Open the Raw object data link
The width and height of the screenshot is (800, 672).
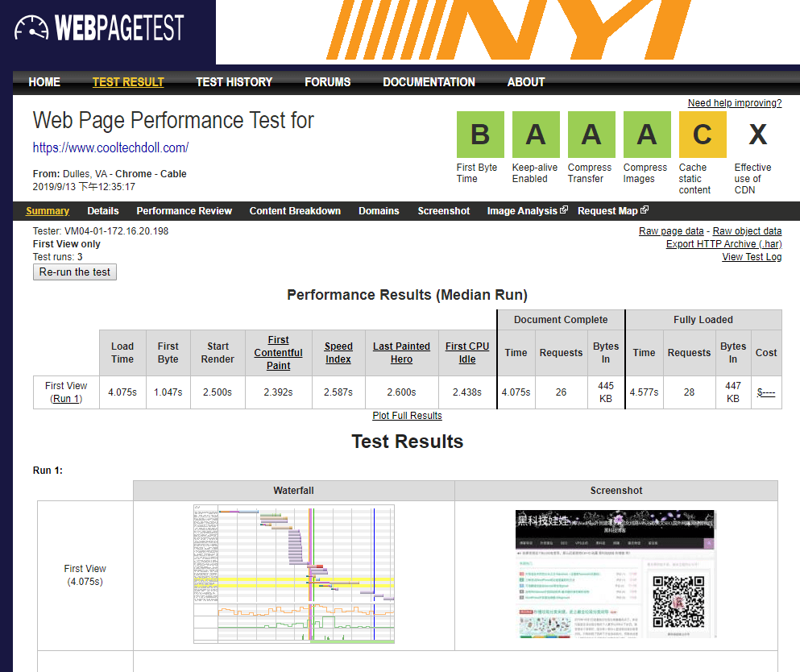click(747, 231)
